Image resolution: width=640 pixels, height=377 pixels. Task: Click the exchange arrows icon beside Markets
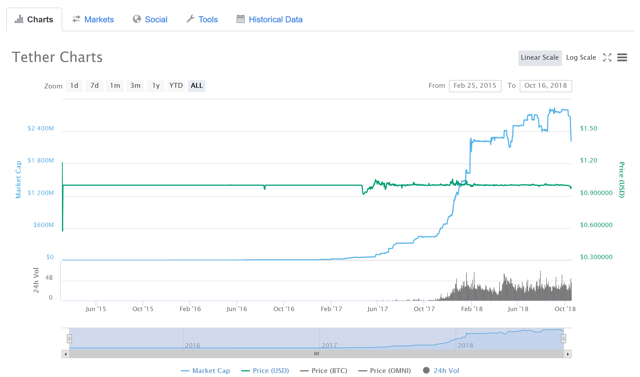(76, 19)
